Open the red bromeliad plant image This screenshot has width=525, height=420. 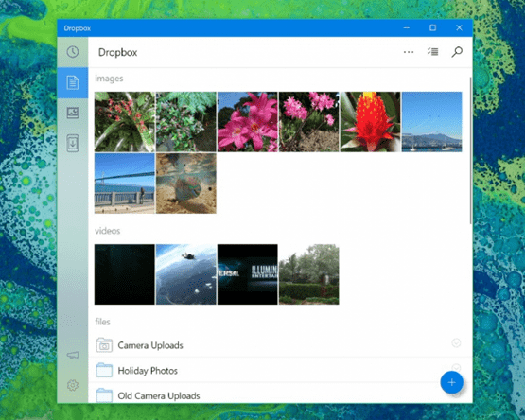click(125, 122)
